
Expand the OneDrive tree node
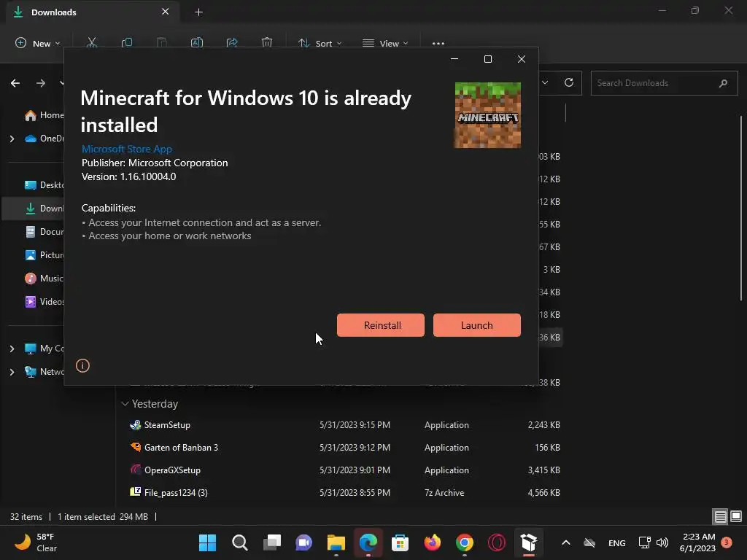12,139
